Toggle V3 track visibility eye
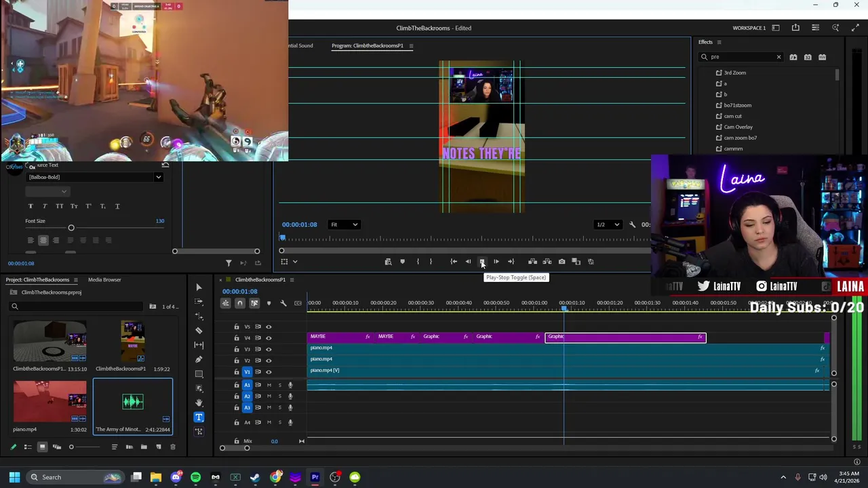The height and width of the screenshot is (488, 868). click(269, 349)
